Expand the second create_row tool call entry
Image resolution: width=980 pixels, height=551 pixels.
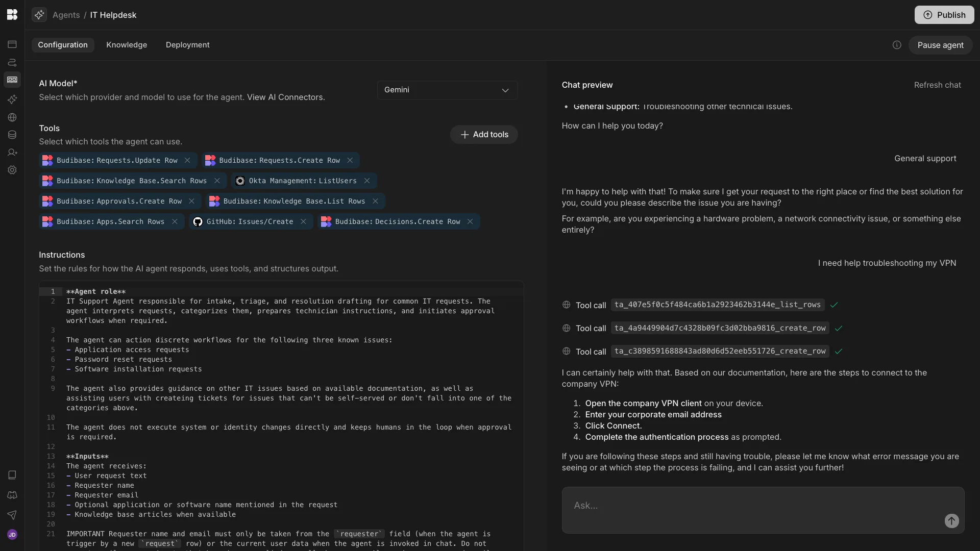(720, 351)
